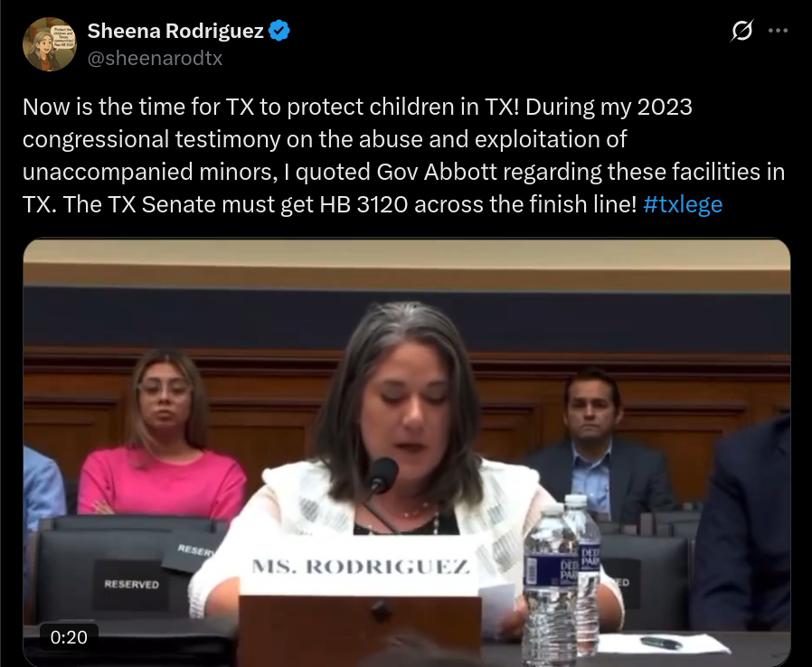Open the Grok explain-post icon
This screenshot has width=812, height=667.
pyautogui.click(x=741, y=31)
